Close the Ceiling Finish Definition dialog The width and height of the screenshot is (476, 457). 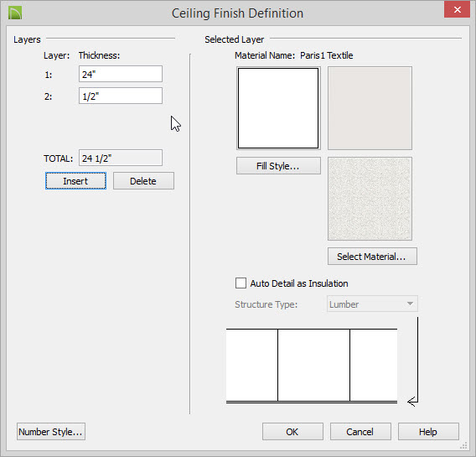coord(457,10)
